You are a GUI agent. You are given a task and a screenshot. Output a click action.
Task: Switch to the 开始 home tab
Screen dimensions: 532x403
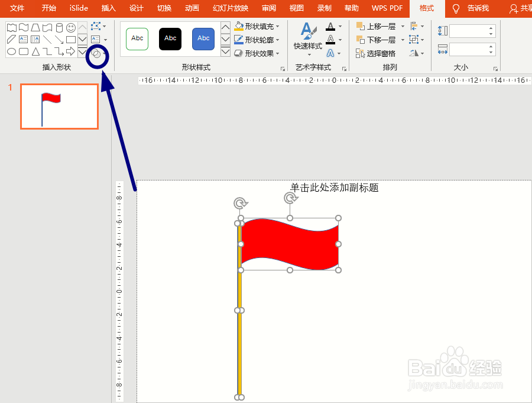click(49, 8)
